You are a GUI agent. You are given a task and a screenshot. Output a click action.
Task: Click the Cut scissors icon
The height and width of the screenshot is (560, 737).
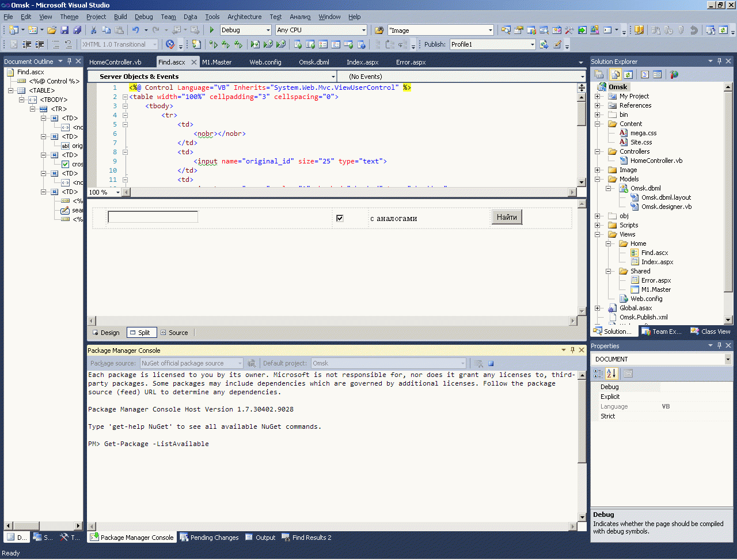(x=93, y=30)
